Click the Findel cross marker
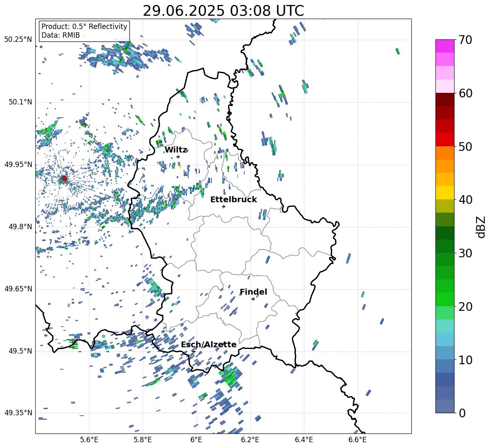The image size is (491, 448). 253,299
